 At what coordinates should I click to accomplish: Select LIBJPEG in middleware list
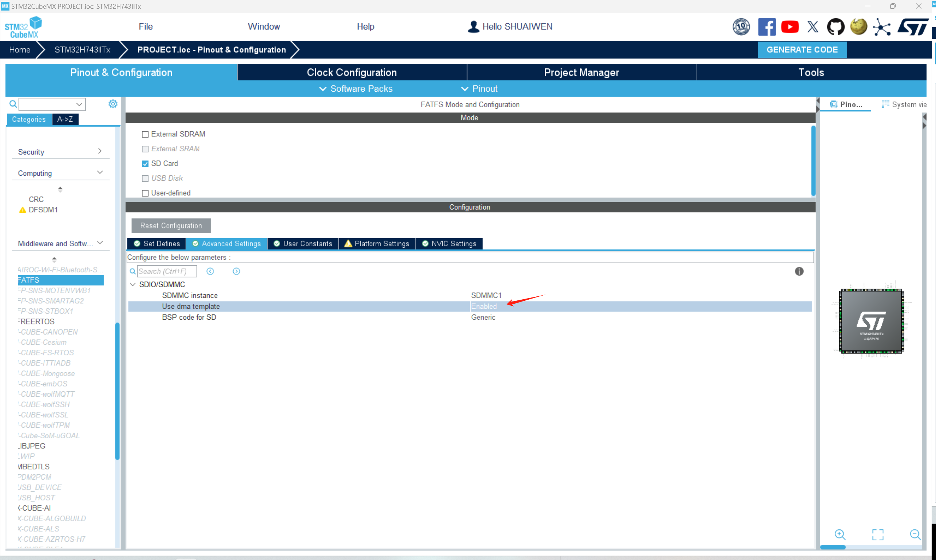coord(31,446)
